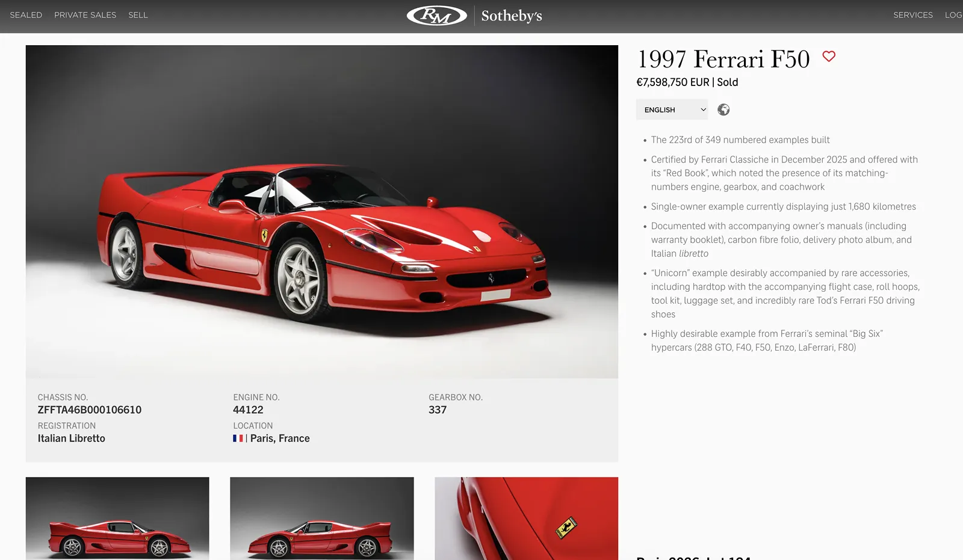This screenshot has width=963, height=560.
Task: Open the Ferrari badge close-up thumbnail
Action: [x=527, y=518]
